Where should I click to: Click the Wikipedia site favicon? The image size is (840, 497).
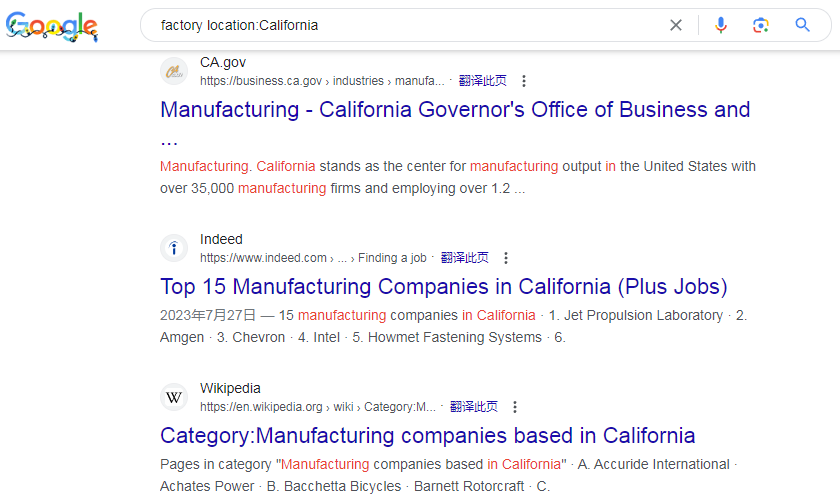click(x=174, y=397)
